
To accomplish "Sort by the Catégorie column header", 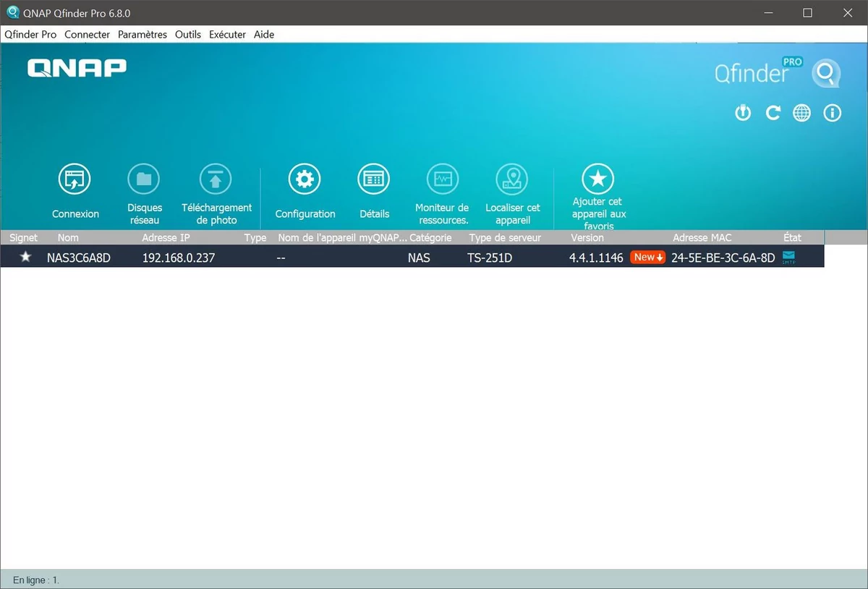I will point(430,237).
